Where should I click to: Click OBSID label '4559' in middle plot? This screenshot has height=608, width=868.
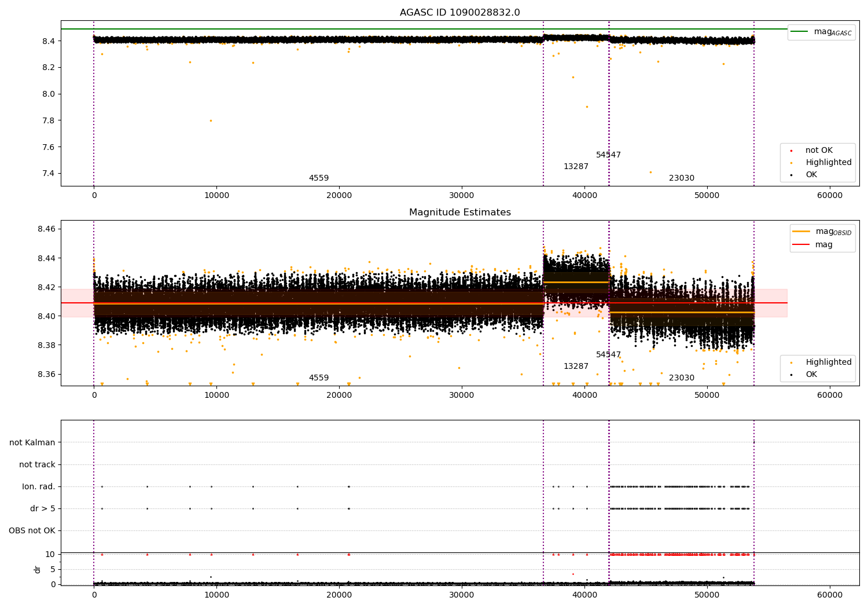pos(319,378)
